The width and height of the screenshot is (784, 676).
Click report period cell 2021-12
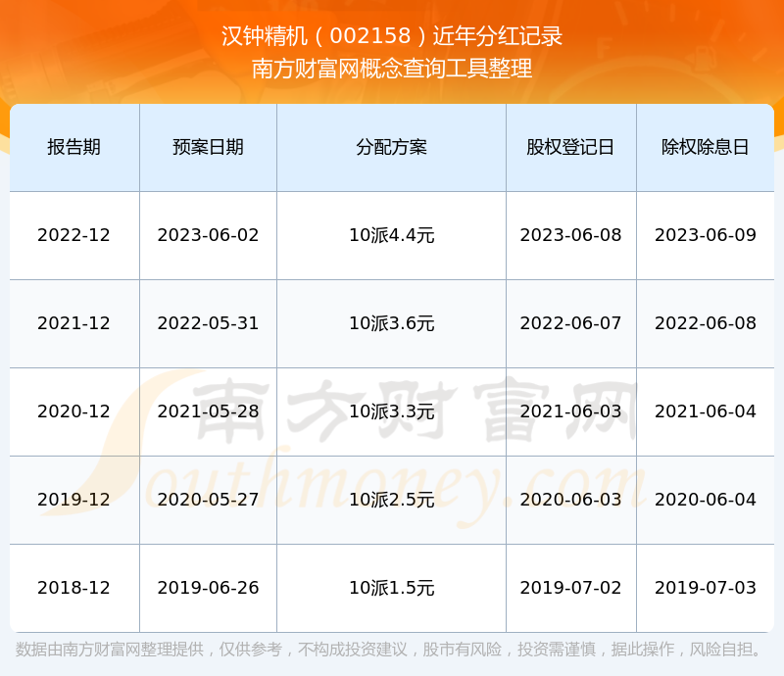pos(74,323)
